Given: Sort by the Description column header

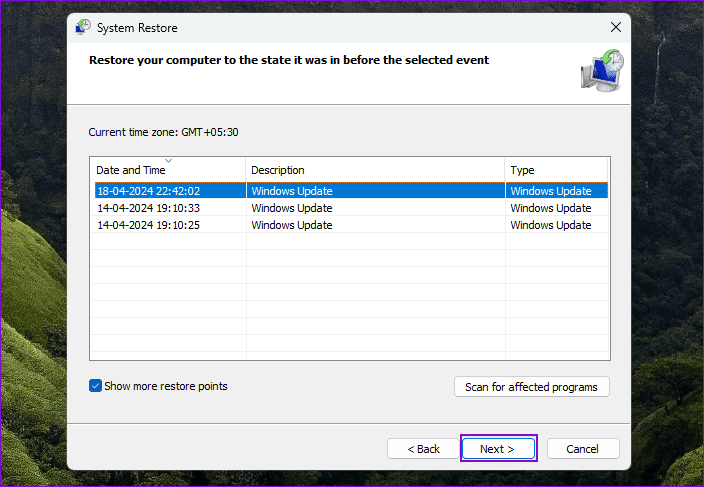Looking at the screenshot, I should tap(375, 170).
